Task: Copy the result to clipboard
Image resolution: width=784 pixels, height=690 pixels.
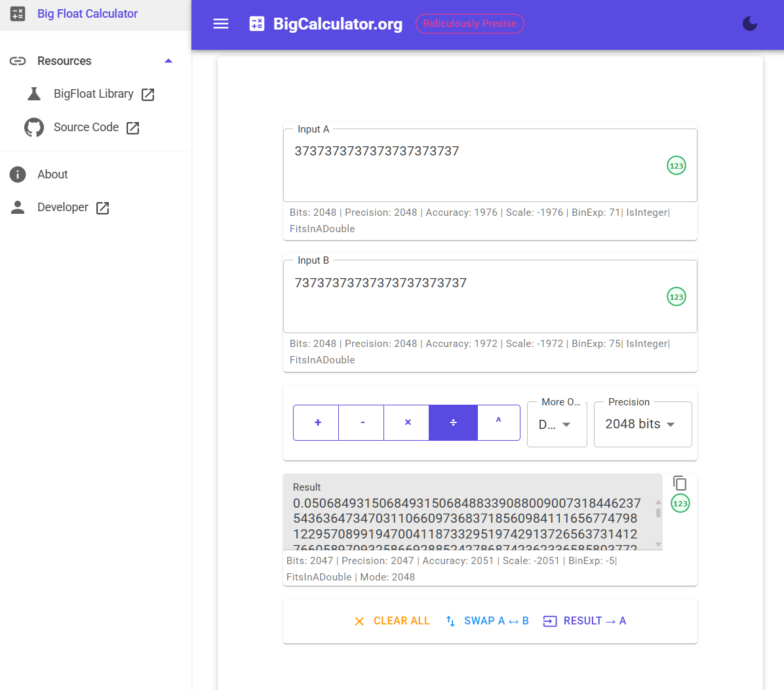Action: tap(680, 483)
